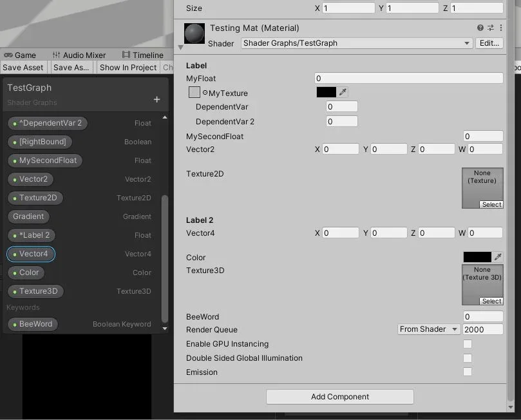Select the Texture3D blackboard property
This screenshot has width=521, height=420.
coord(35,291)
